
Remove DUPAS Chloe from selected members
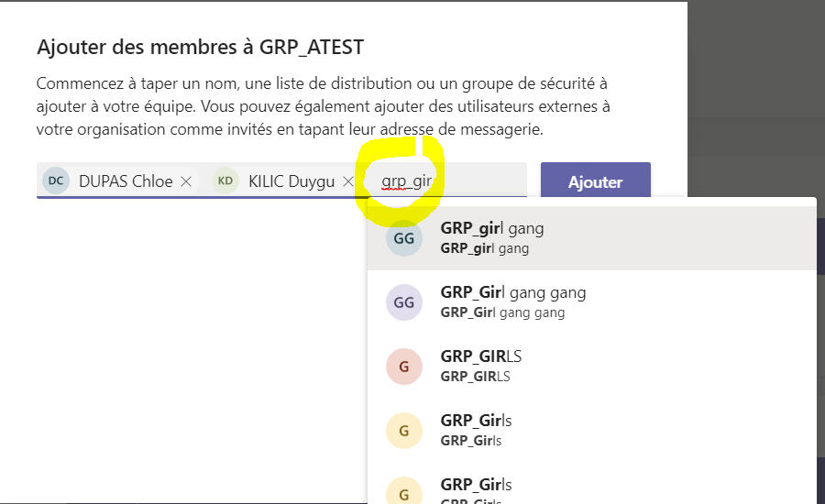pyautogui.click(x=186, y=181)
